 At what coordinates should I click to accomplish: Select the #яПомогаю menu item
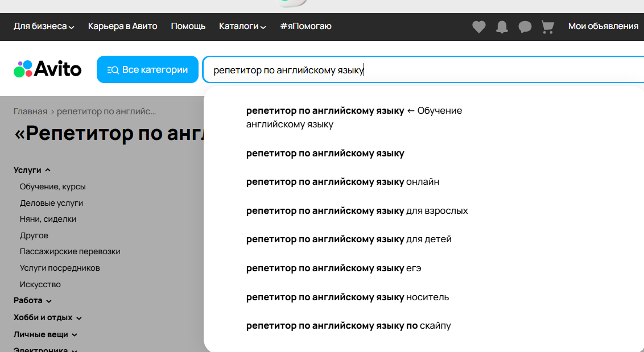click(306, 27)
